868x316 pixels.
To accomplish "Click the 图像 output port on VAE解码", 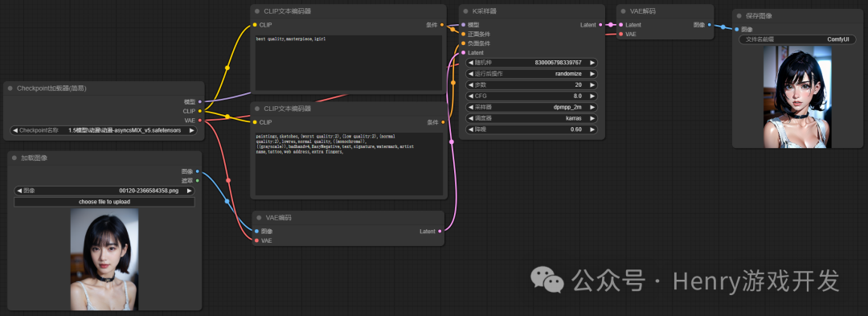I will point(709,25).
